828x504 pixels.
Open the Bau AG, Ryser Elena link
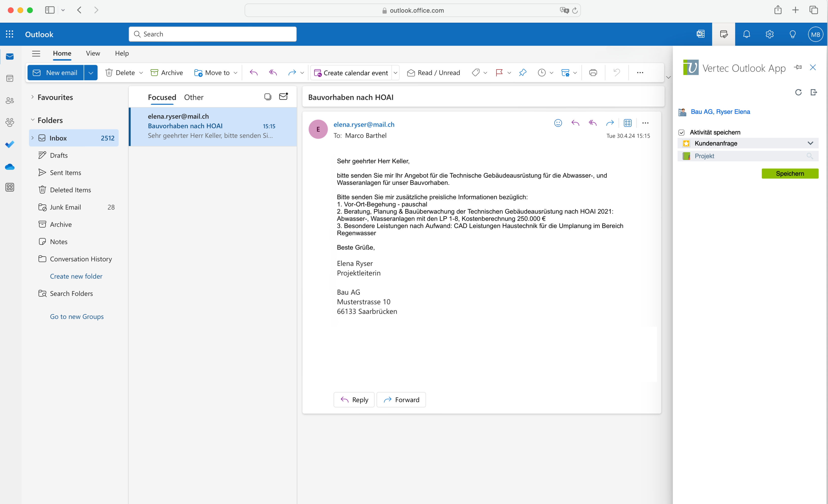[x=720, y=112]
